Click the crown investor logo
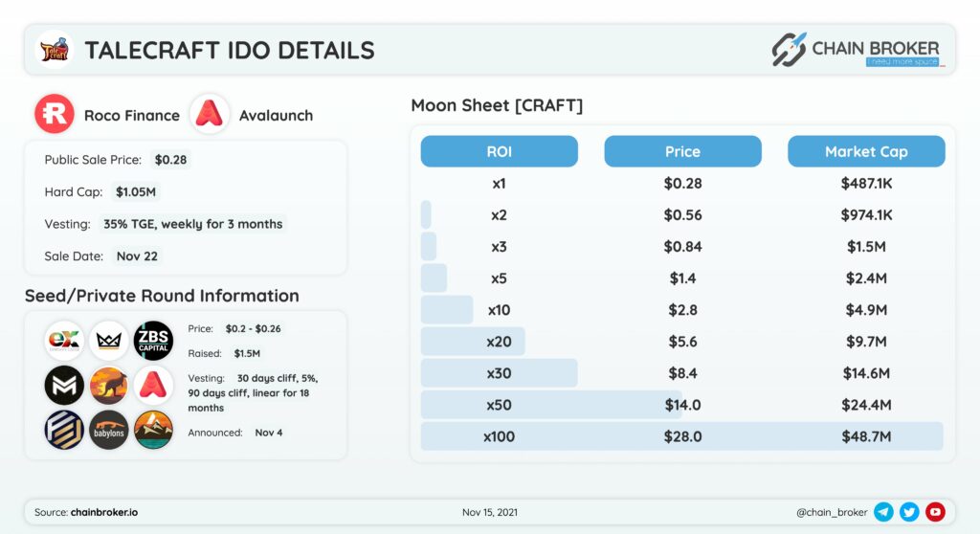The width and height of the screenshot is (980, 534). [109, 340]
